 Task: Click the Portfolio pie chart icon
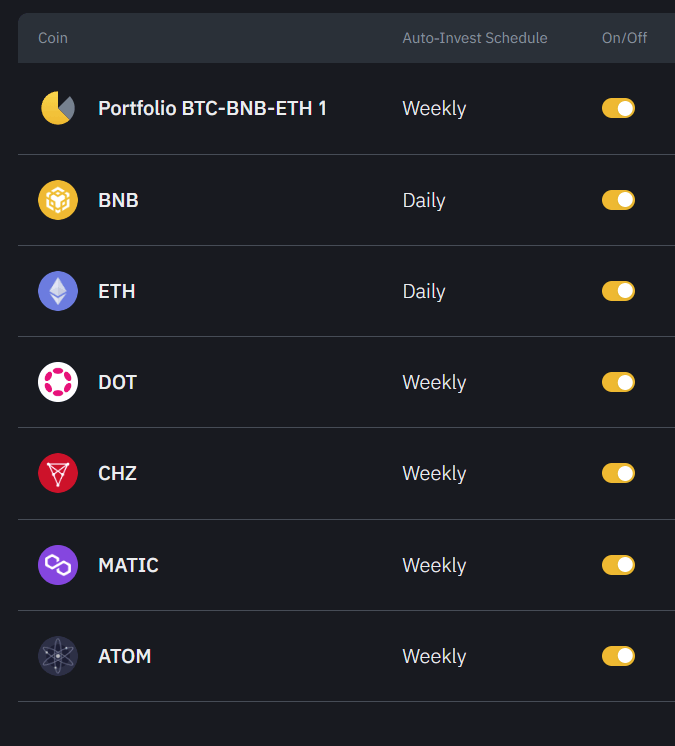tap(58, 108)
